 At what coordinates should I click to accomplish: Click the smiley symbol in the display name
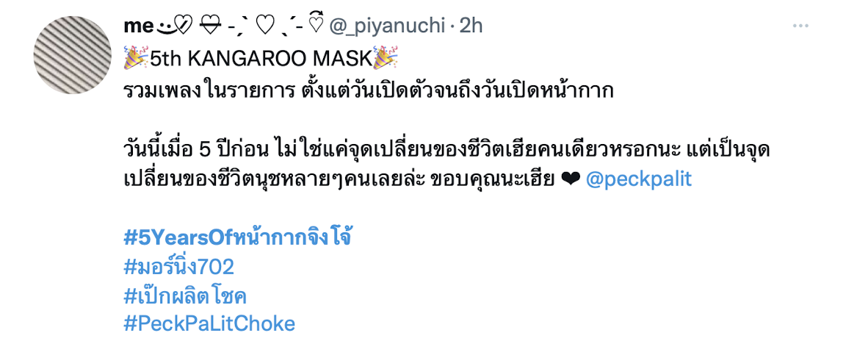coord(164,26)
